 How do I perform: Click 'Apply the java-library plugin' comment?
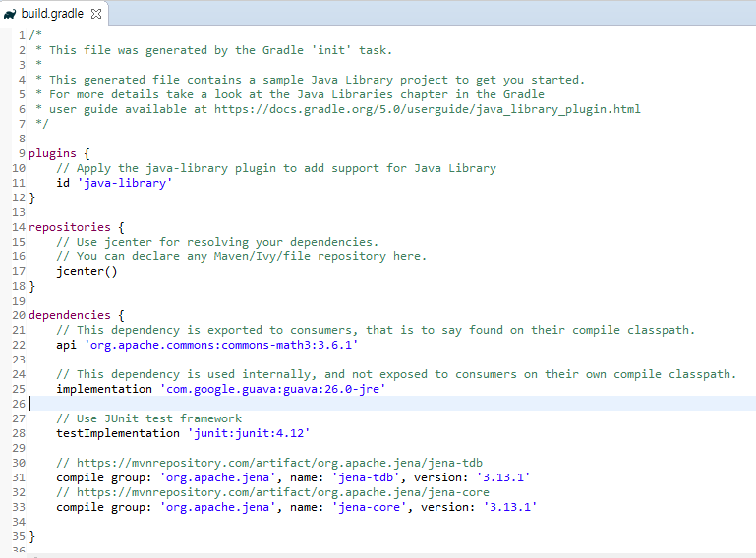pos(276,168)
